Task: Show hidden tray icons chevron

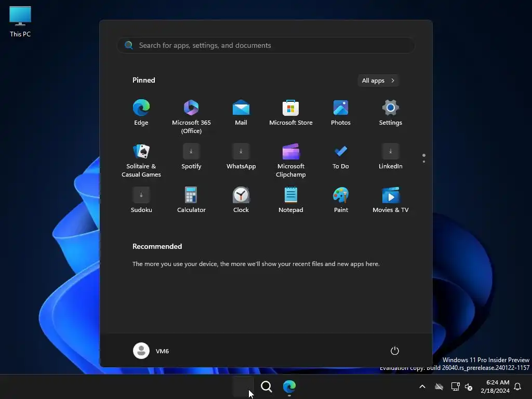Action: pos(422,387)
